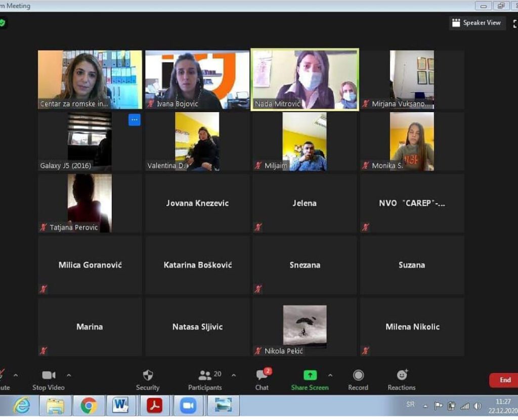Expand the Share Screen options arrow
The width and height of the screenshot is (518, 420).
pyautogui.click(x=330, y=375)
